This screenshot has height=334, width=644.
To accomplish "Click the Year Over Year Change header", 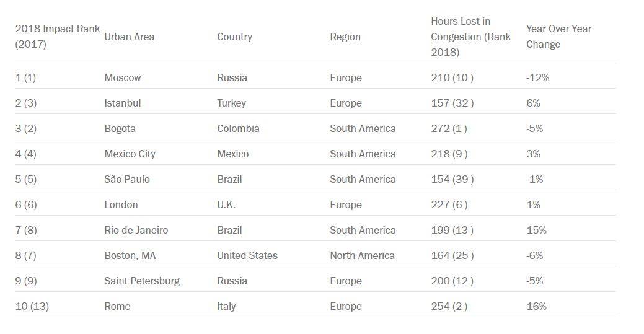I will point(558,37).
